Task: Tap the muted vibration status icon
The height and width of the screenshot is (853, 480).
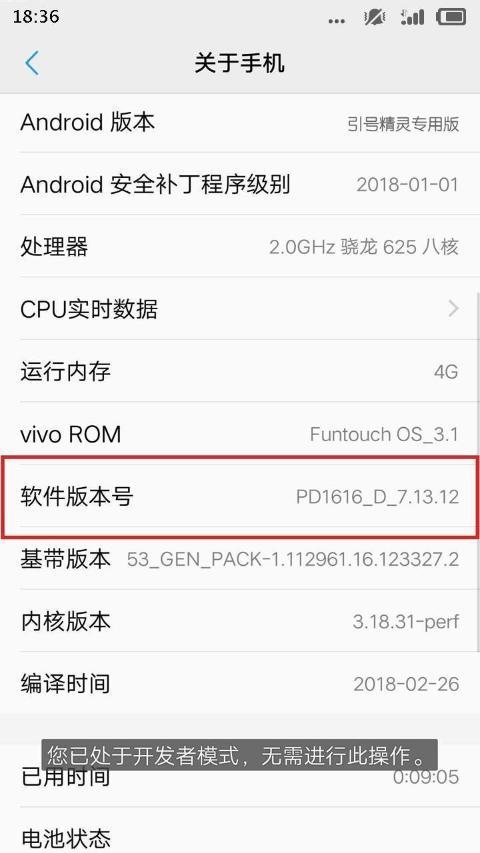Action: (x=374, y=17)
